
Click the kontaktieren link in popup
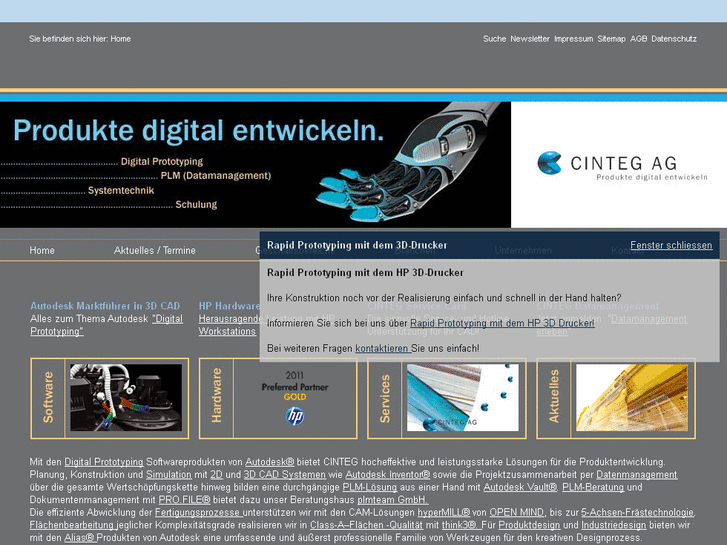coord(382,348)
